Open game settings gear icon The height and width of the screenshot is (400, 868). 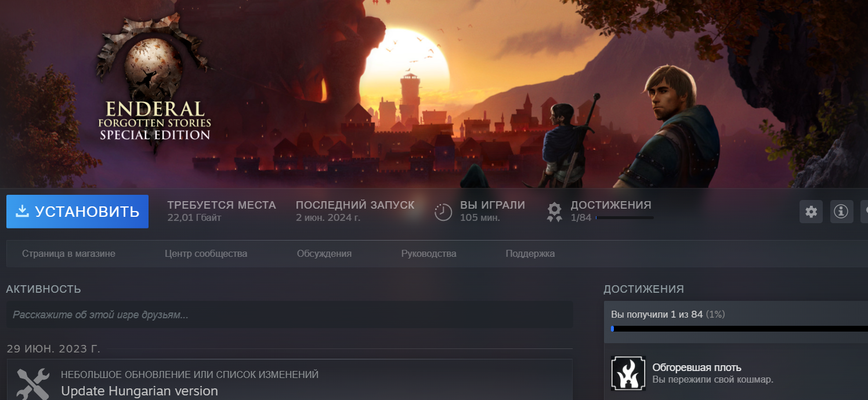pos(811,212)
